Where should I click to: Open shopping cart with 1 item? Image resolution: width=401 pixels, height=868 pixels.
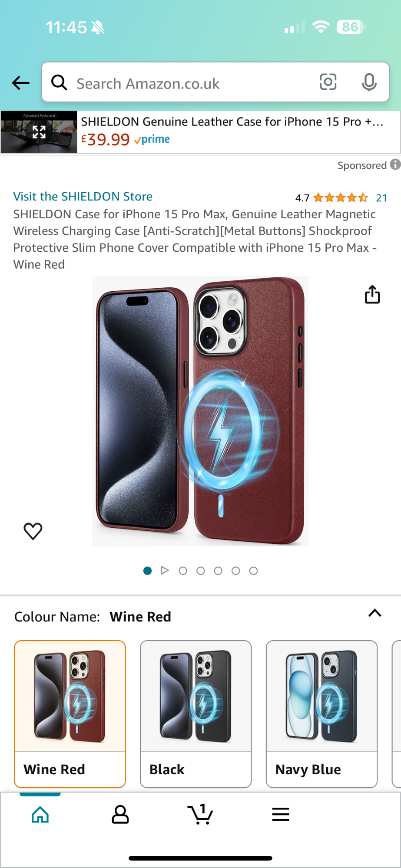click(x=200, y=814)
